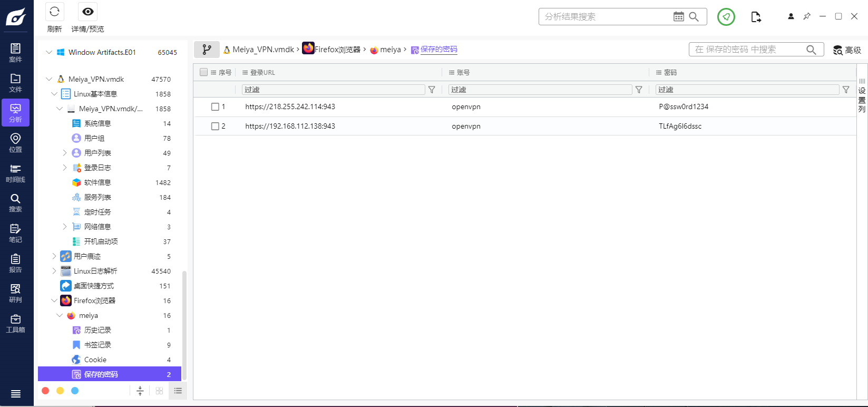The image size is (868, 407).
Task: Open the 高级 advanced search
Action: point(847,50)
